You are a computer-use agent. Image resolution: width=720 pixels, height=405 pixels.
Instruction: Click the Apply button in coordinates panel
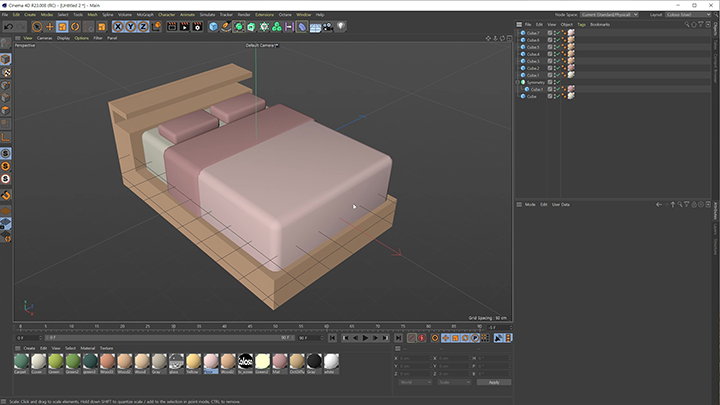point(493,382)
